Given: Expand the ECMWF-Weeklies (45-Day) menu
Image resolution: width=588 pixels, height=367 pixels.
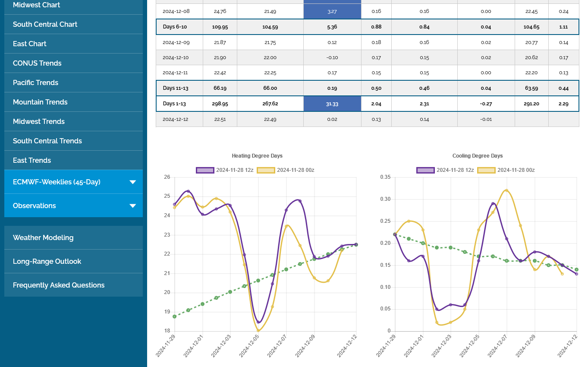Looking at the screenshot, I should [x=57, y=182].
